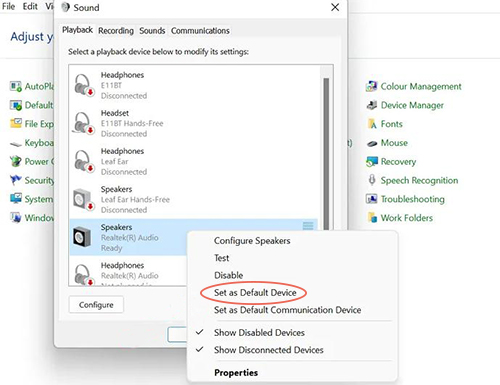Screen dimensions: 500x385
Task: Switch to the Playback tab
Action: pyautogui.click(x=77, y=30)
